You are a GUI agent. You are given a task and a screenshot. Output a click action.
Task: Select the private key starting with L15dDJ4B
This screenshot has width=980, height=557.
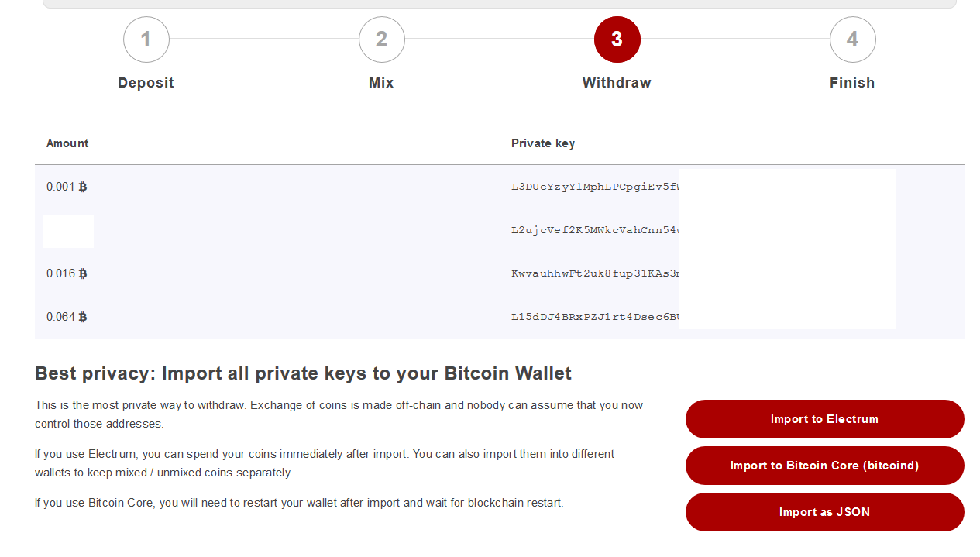click(595, 317)
